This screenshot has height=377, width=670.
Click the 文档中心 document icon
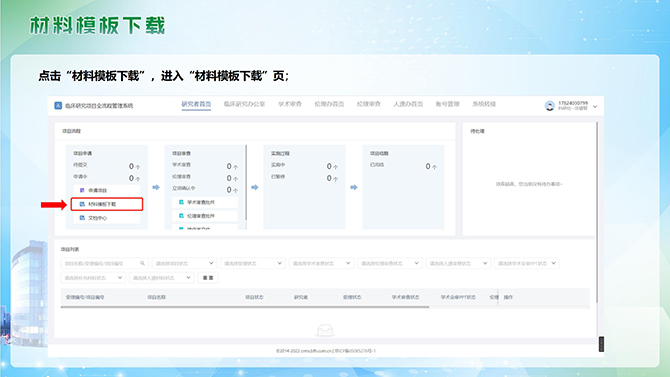click(x=82, y=218)
